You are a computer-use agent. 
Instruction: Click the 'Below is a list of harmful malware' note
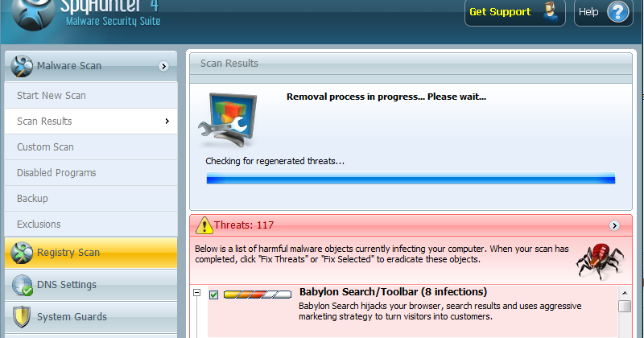[382, 254]
